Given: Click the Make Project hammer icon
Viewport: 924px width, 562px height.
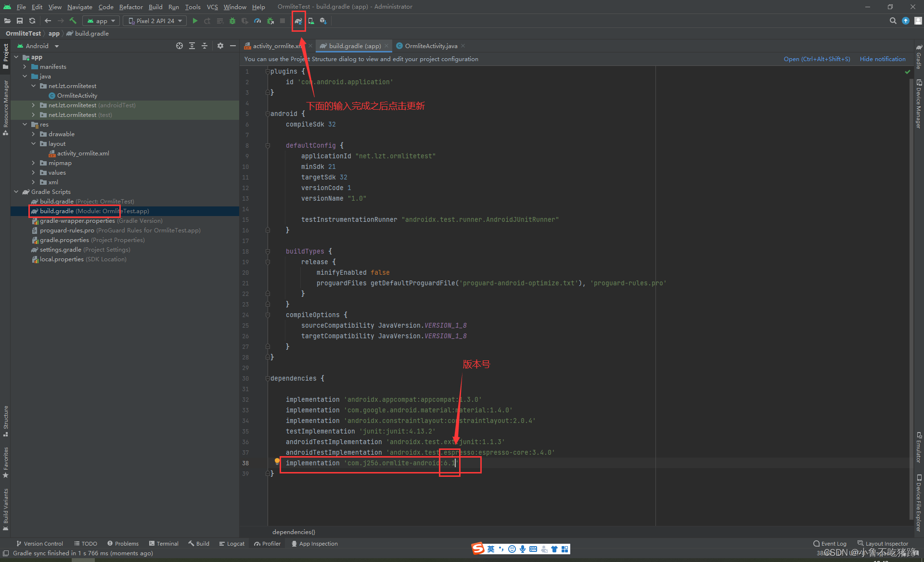Looking at the screenshot, I should point(73,21).
